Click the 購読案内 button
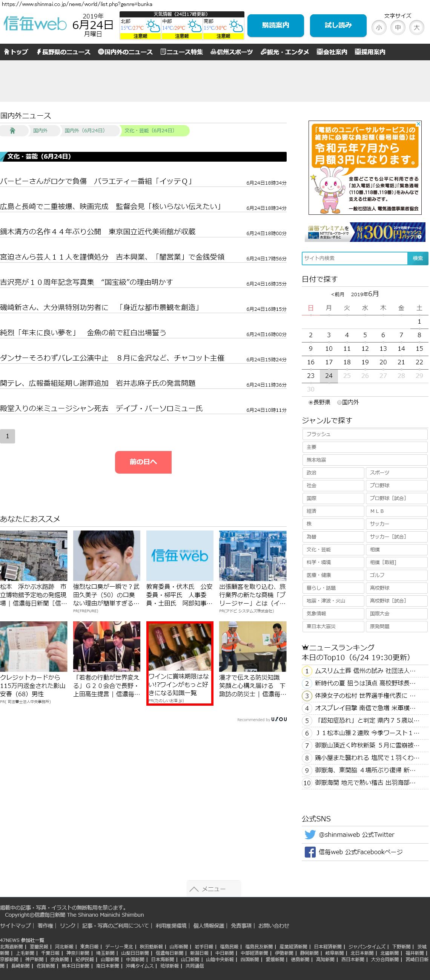This screenshot has height=980, width=430. tap(275, 26)
